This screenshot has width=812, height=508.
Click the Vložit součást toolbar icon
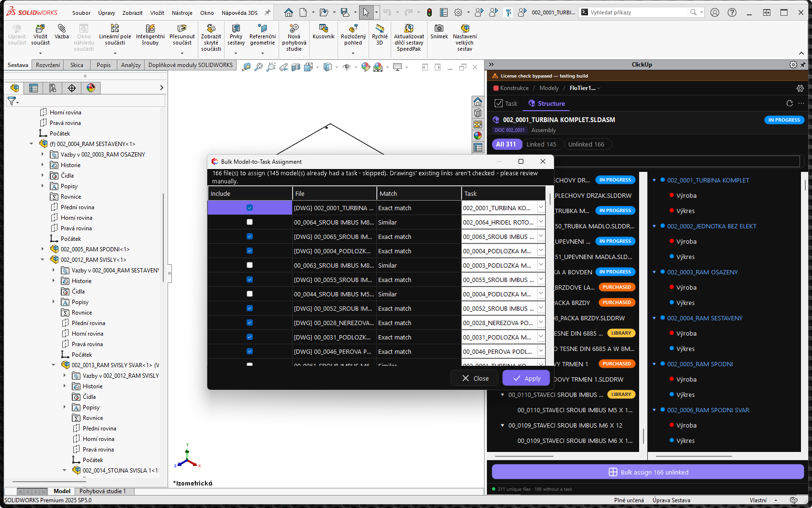click(40, 35)
